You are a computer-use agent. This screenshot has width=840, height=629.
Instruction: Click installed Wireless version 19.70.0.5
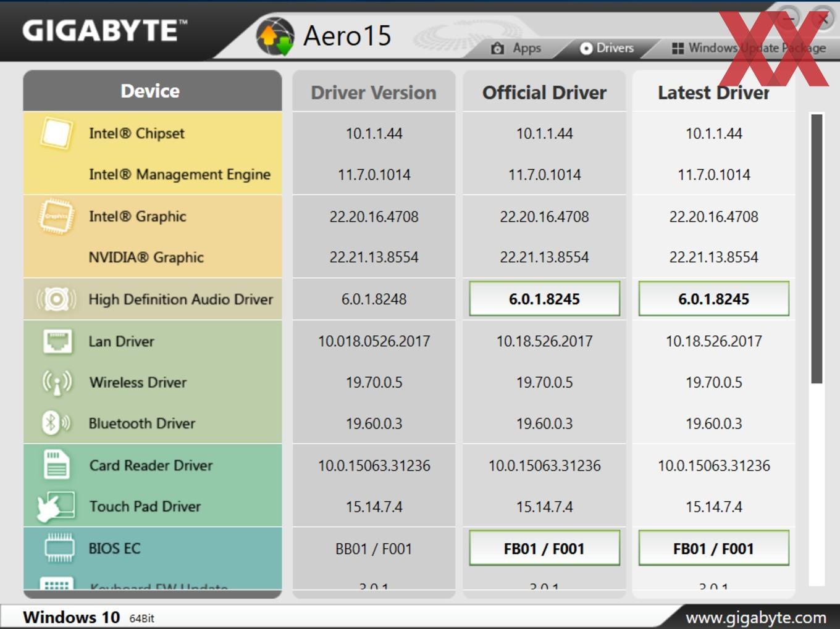tap(374, 382)
